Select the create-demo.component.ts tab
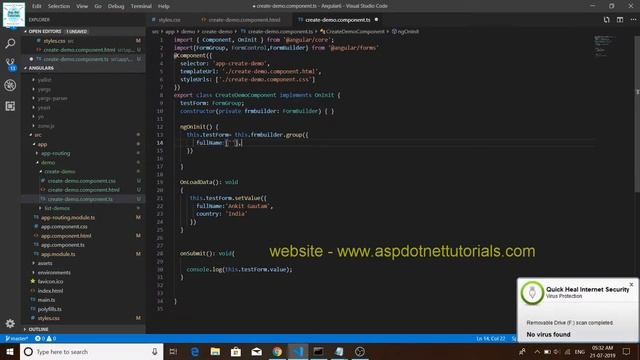Screen dimensions: 640x360 (338, 20)
